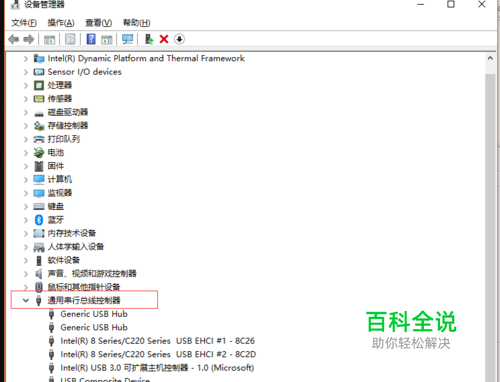Expand the 键盘 category

coord(26,206)
